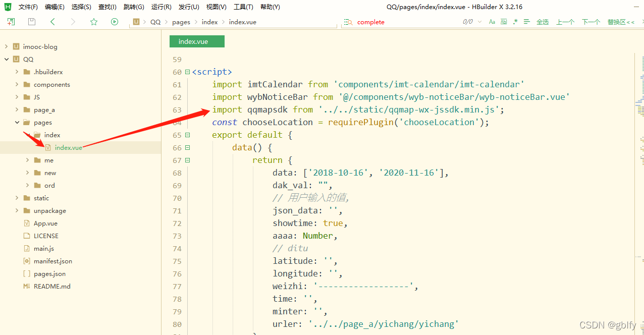Click line number 70 in gutter

(x=177, y=198)
